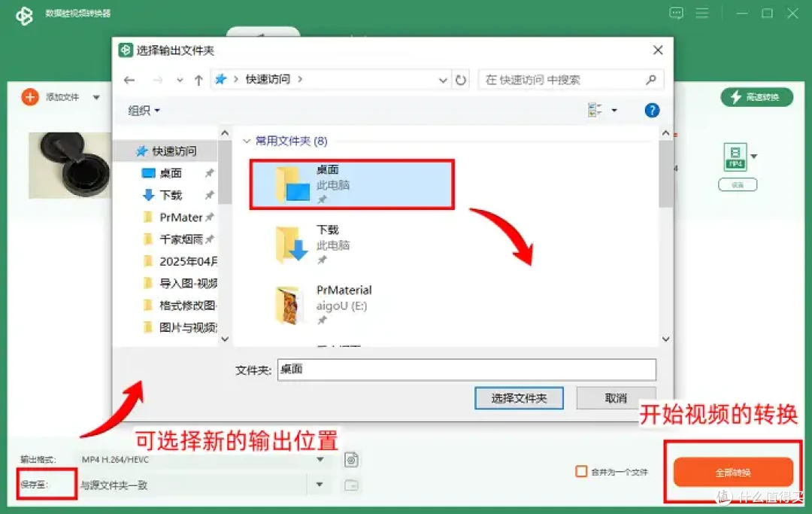Click the 全部转换 button
The width and height of the screenshot is (812, 514).
click(733, 472)
